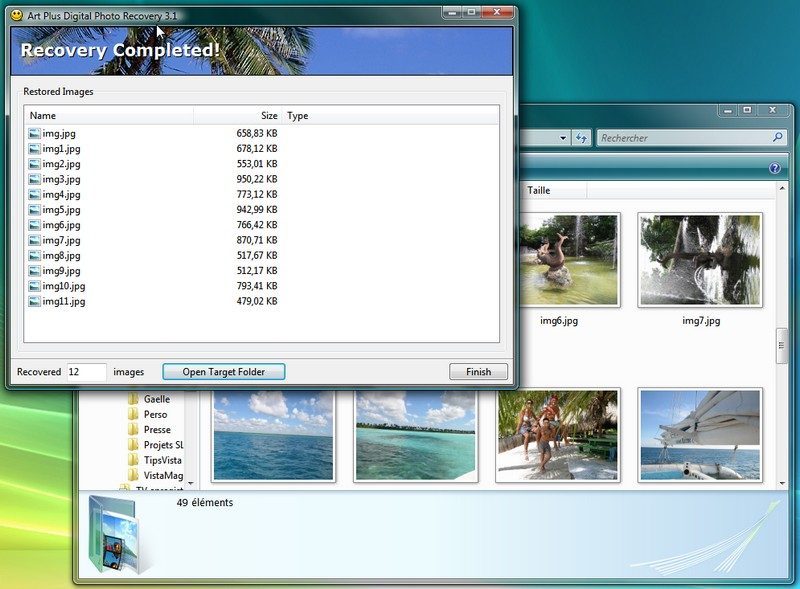Select the img10.jpg file icon
The image size is (800, 589).
tap(35, 286)
